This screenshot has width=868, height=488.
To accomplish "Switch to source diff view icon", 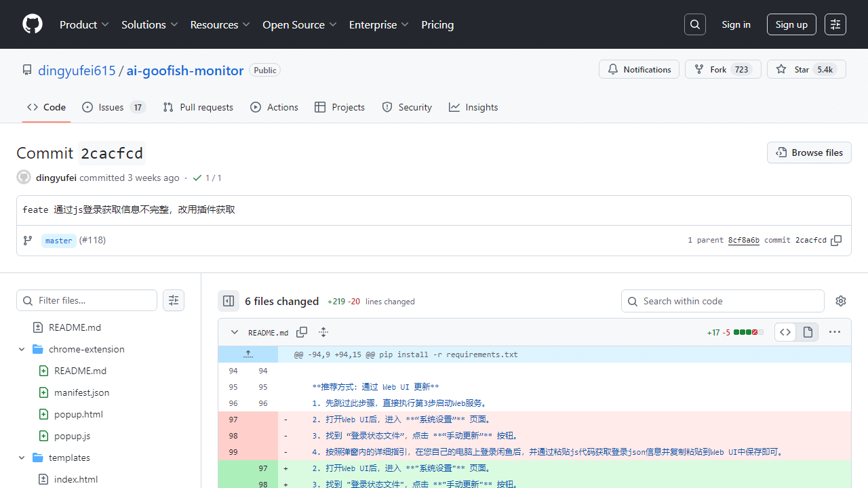I will (x=785, y=332).
